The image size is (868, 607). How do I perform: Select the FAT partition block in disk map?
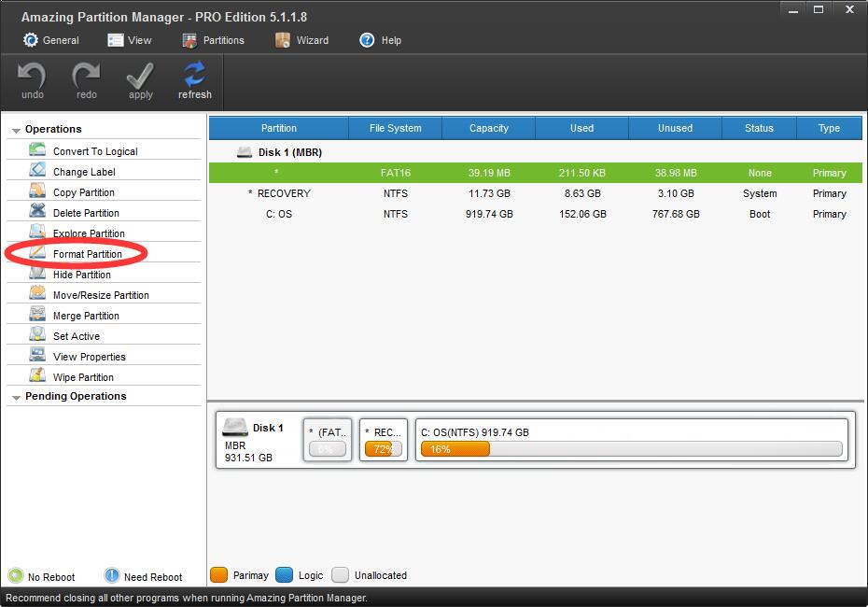328,440
